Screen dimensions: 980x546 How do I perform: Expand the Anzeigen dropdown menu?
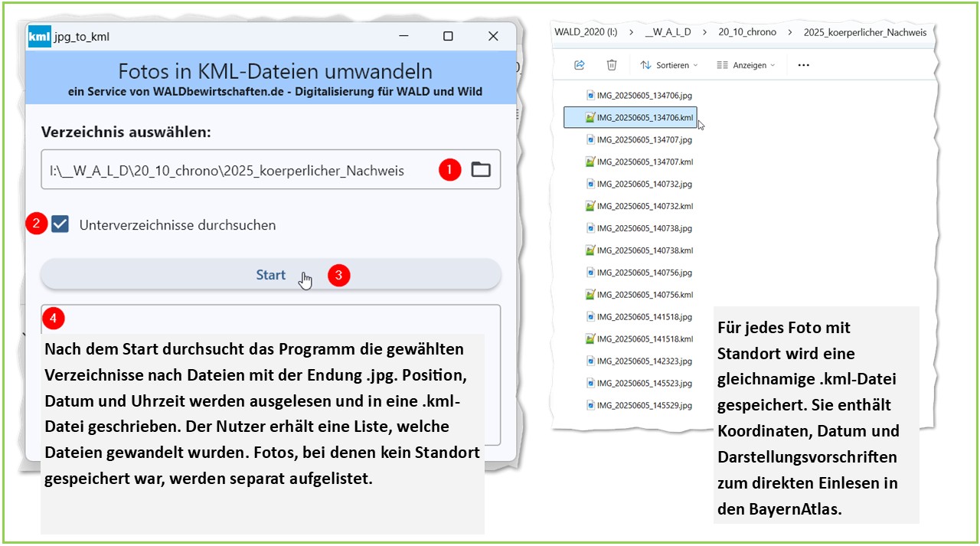click(745, 65)
